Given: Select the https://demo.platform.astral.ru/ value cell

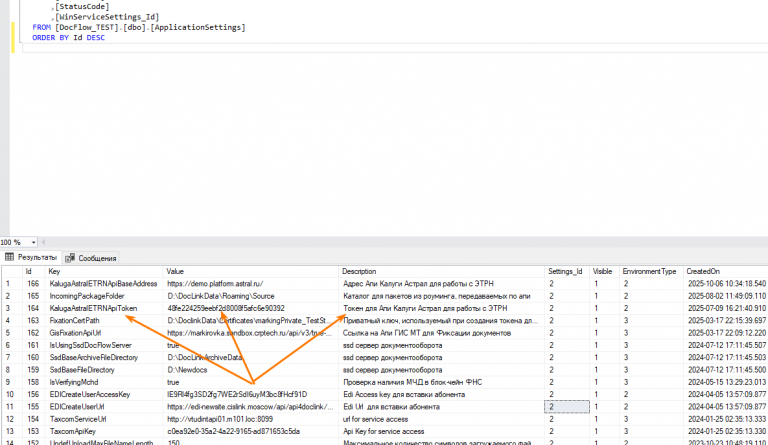Looking at the screenshot, I should click(250, 283).
